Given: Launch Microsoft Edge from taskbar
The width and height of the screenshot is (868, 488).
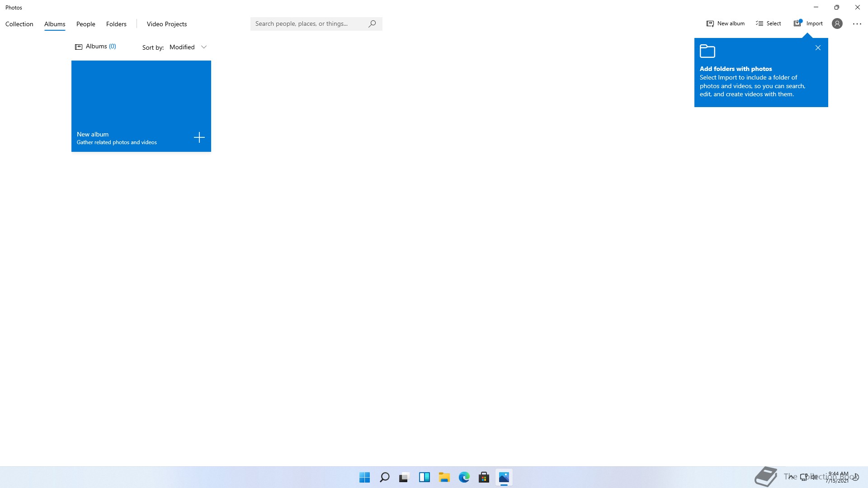Looking at the screenshot, I should point(464,477).
